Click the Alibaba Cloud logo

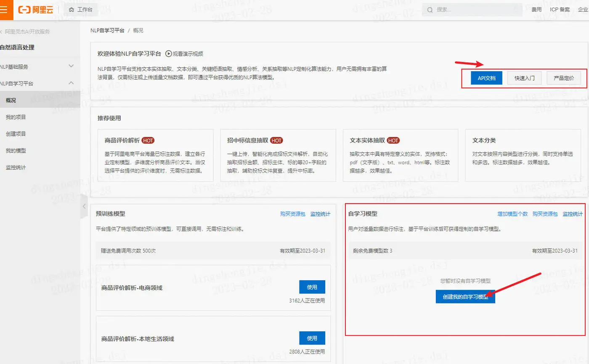click(36, 10)
